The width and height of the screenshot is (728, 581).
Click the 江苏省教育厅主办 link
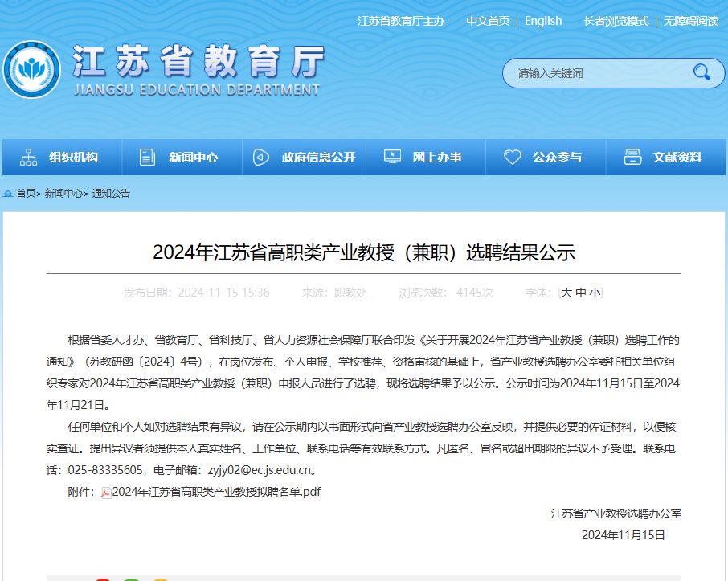pos(401,21)
